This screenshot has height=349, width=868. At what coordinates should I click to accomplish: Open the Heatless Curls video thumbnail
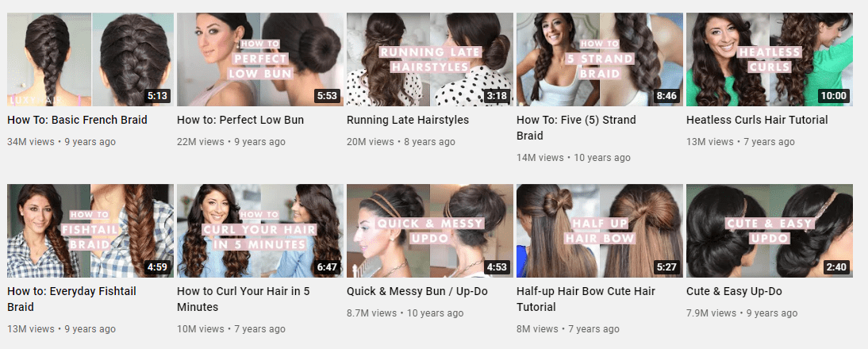coord(770,59)
